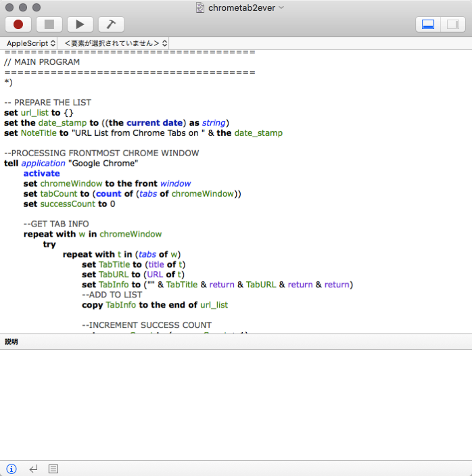The image size is (472, 476).
Task: Click the '--GET TAB INFO' comment
Action: point(56,224)
